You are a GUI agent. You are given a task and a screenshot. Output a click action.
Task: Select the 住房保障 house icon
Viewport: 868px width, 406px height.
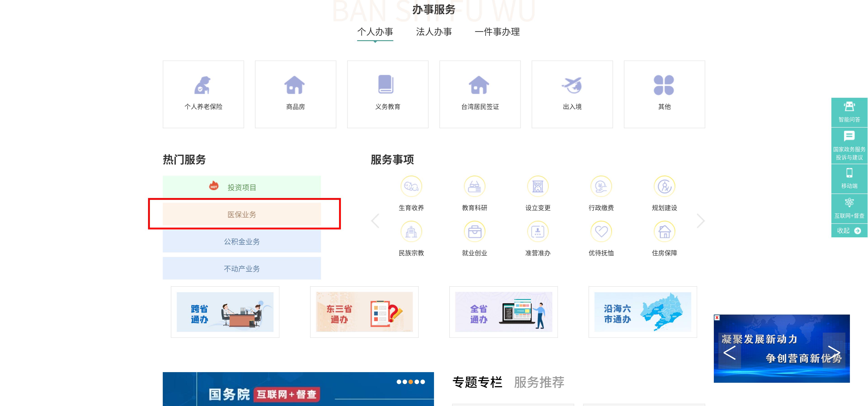(664, 232)
